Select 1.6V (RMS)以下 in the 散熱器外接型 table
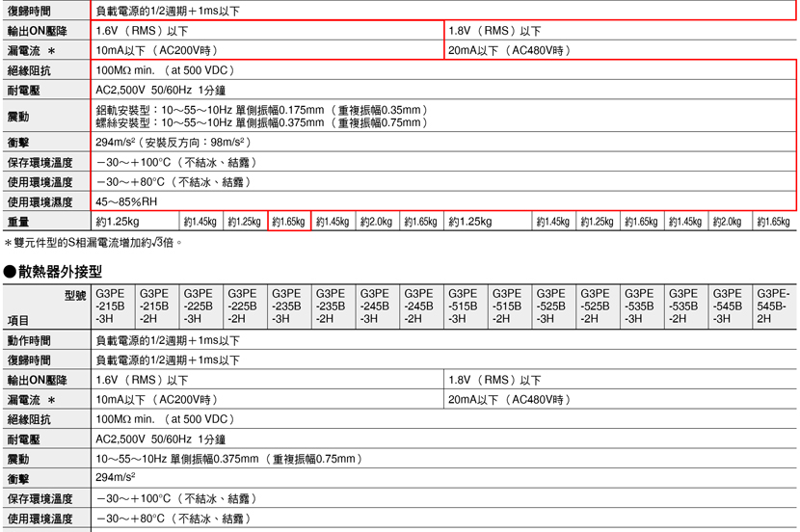The height and width of the screenshot is (532, 800). pyautogui.click(x=142, y=380)
